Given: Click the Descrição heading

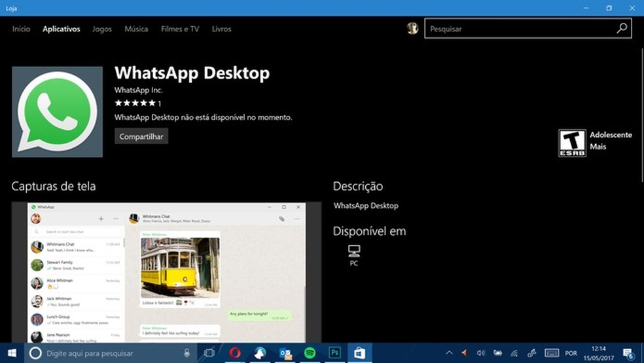Looking at the screenshot, I should pos(358,186).
